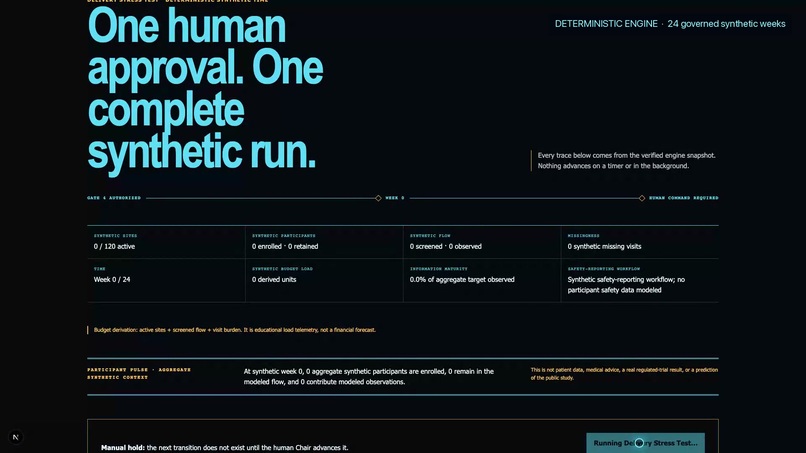Click the 'Week 0 / 24' value
The width and height of the screenshot is (806, 453).
[x=112, y=279]
